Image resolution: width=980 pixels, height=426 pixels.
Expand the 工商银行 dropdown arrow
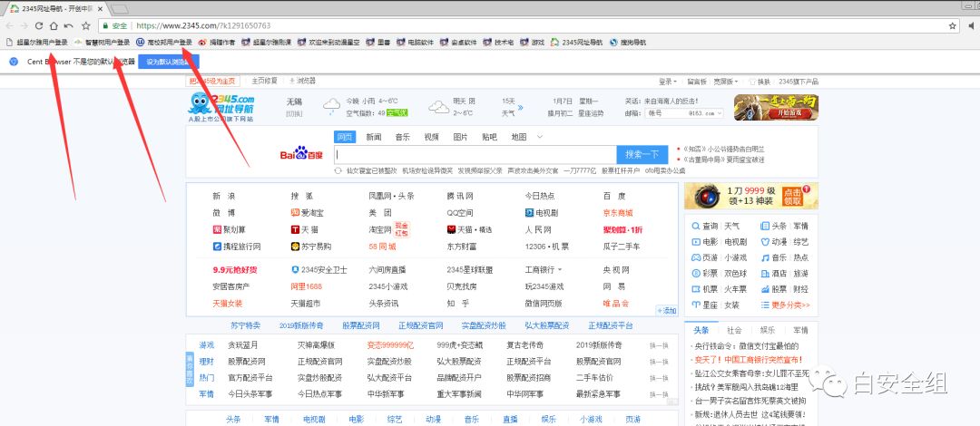(559, 270)
